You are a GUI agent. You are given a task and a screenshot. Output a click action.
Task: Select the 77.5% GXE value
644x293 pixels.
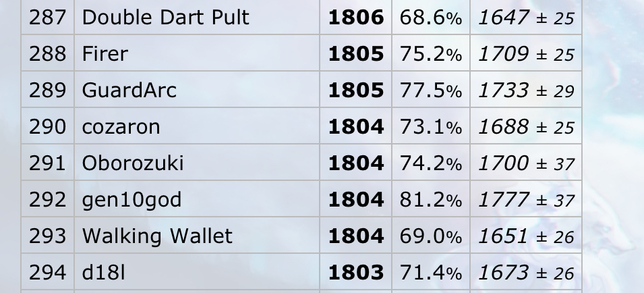(x=431, y=90)
